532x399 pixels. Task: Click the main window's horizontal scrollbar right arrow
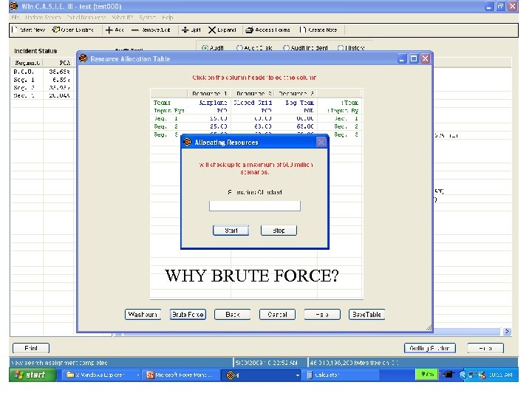507,332
